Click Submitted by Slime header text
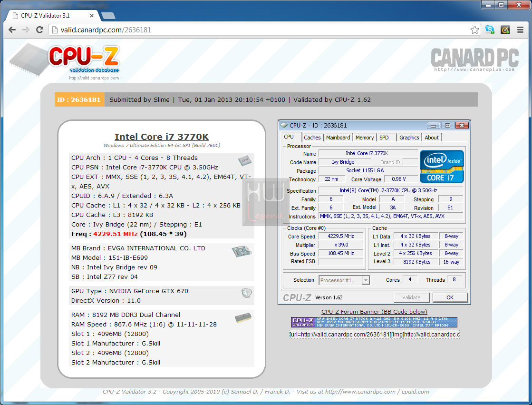Screen dimensions: 532x405 (x=139, y=100)
